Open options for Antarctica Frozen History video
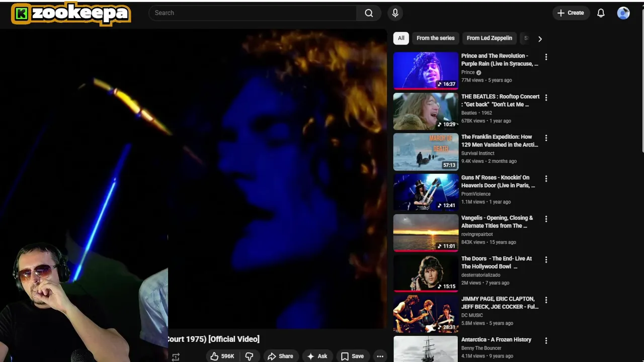The image size is (644, 362). click(546, 340)
